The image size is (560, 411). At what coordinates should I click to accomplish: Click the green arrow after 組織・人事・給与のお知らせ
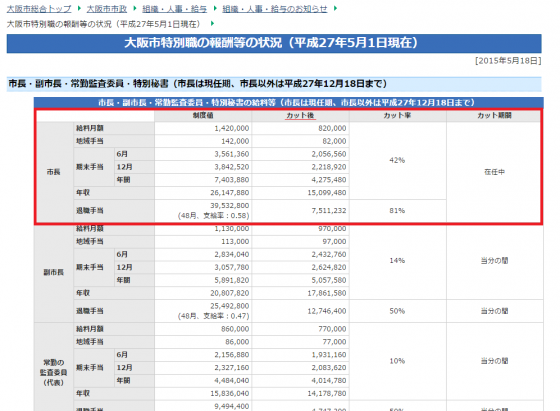coord(335,8)
